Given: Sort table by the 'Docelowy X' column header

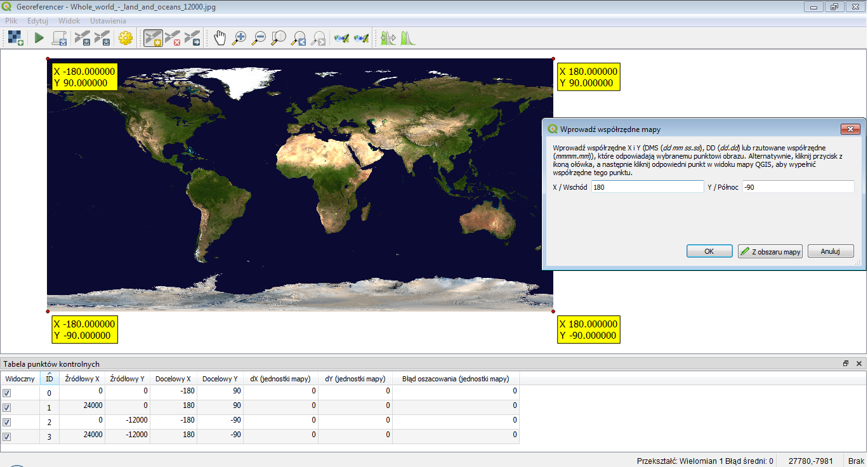Looking at the screenshot, I should pos(173,379).
